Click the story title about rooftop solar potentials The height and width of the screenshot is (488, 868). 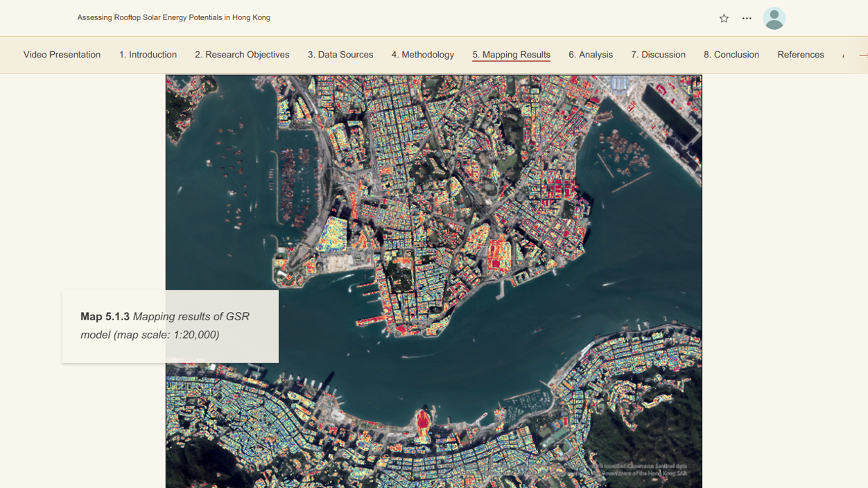point(174,17)
